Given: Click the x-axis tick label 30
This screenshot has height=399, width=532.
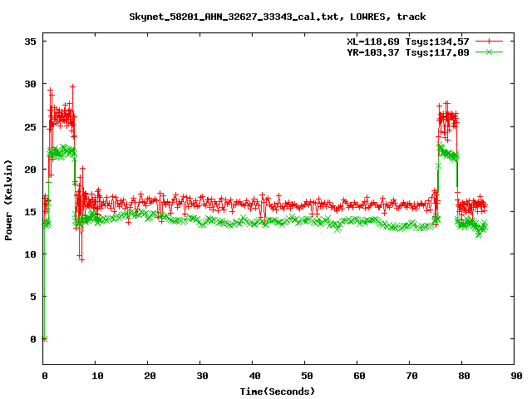Looking at the screenshot, I should pos(202,376).
